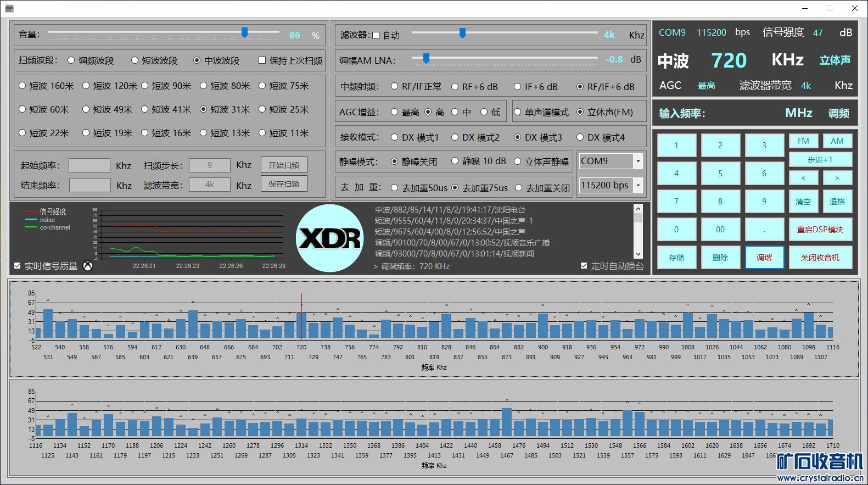This screenshot has height=485, width=868.
Task: Click the app icon in title bar
Action: coord(9,8)
